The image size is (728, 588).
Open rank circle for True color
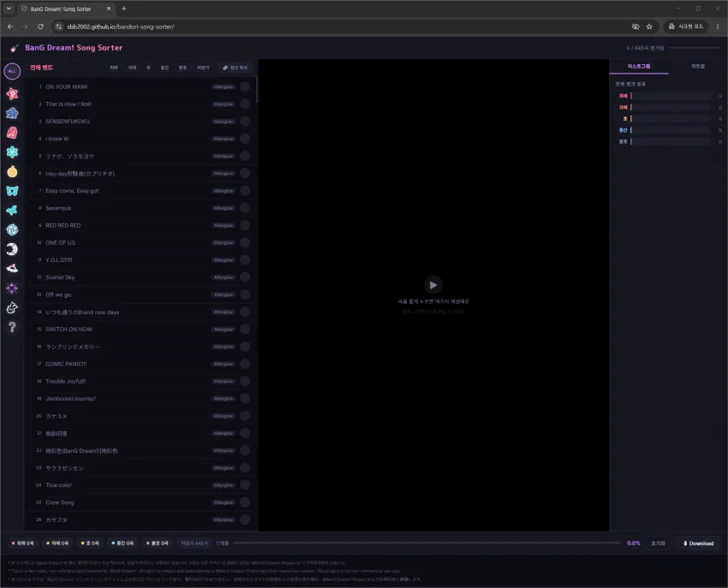click(x=245, y=485)
